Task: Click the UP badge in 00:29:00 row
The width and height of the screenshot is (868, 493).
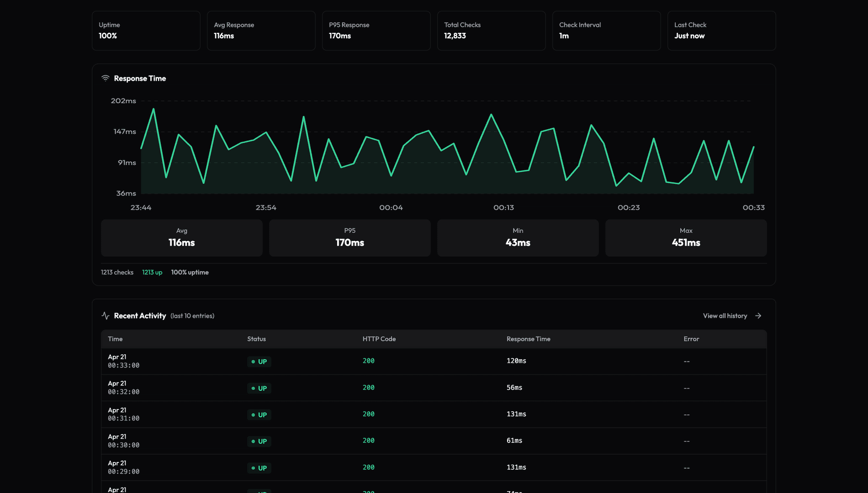Action: (259, 468)
